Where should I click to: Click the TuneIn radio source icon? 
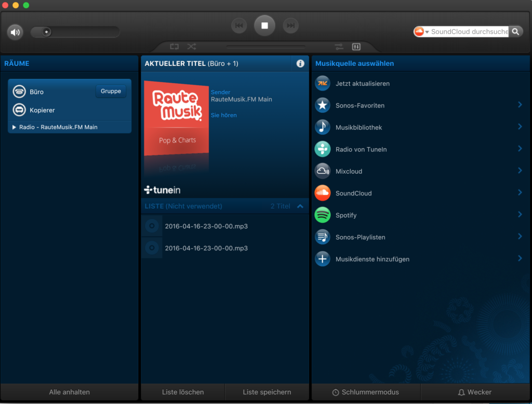tap(323, 149)
